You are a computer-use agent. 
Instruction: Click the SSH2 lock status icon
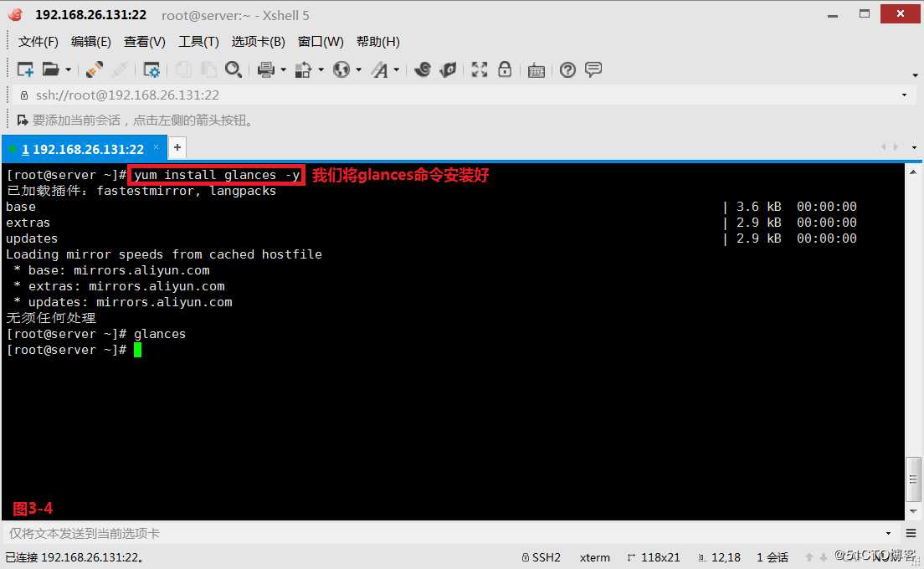click(x=526, y=557)
